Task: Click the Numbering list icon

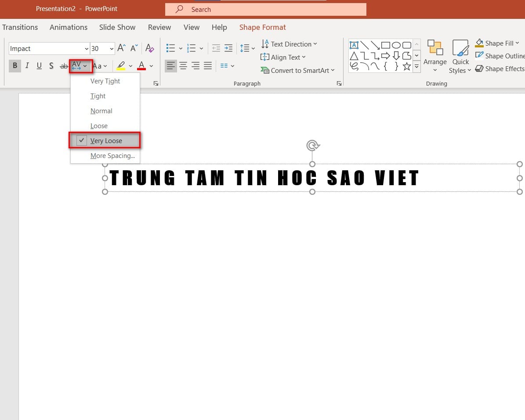Action: click(x=192, y=48)
